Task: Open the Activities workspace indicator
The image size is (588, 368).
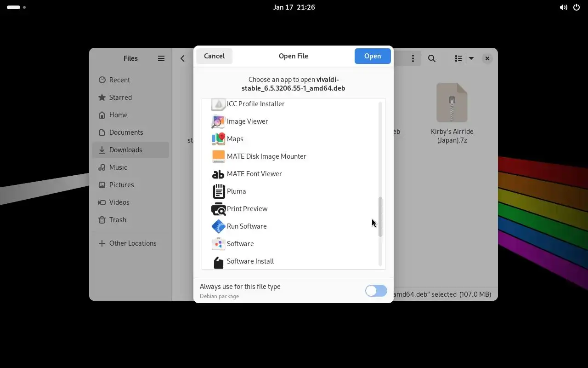Action: click(x=16, y=7)
